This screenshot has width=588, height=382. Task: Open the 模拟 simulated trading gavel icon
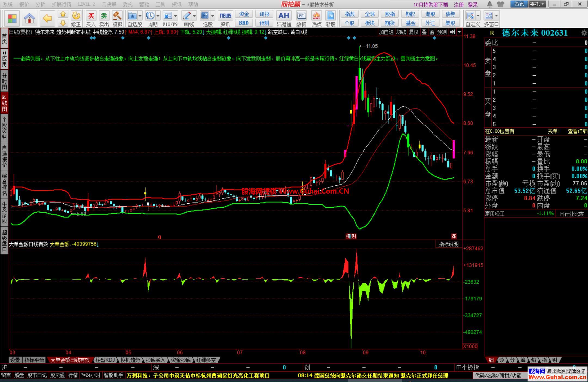(117, 16)
